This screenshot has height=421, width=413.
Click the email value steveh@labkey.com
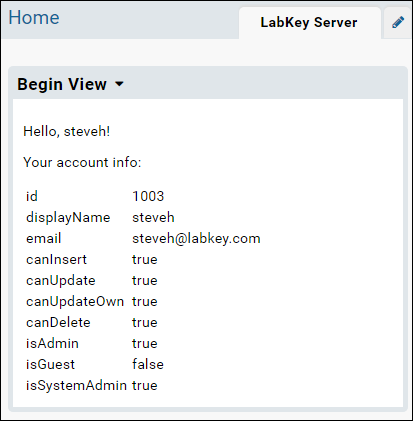coord(196,239)
